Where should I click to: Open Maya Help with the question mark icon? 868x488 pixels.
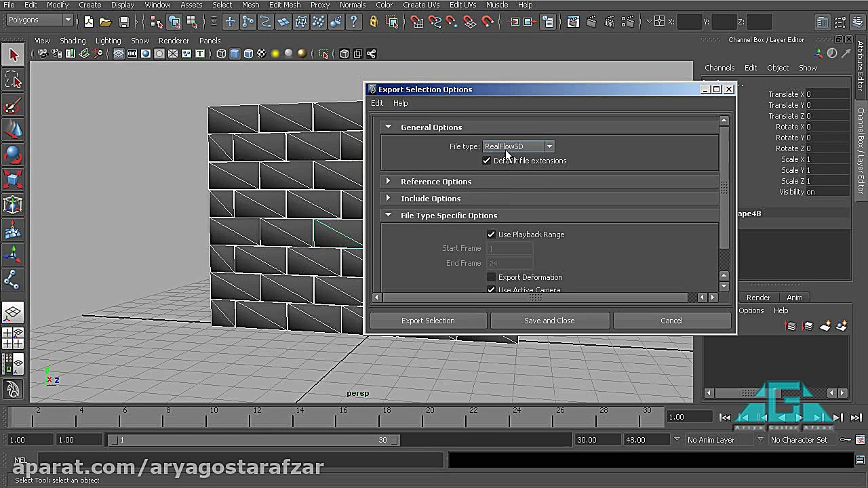[x=353, y=22]
